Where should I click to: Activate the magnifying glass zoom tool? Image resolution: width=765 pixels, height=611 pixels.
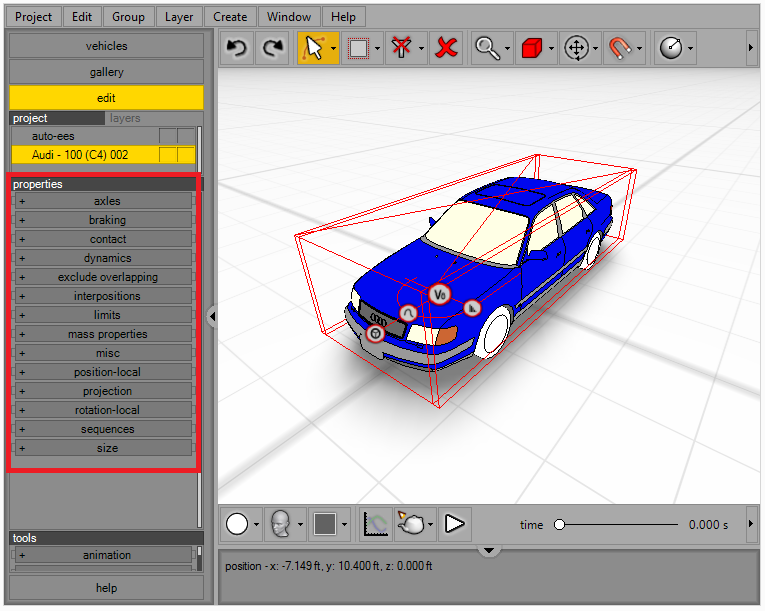[x=487, y=48]
